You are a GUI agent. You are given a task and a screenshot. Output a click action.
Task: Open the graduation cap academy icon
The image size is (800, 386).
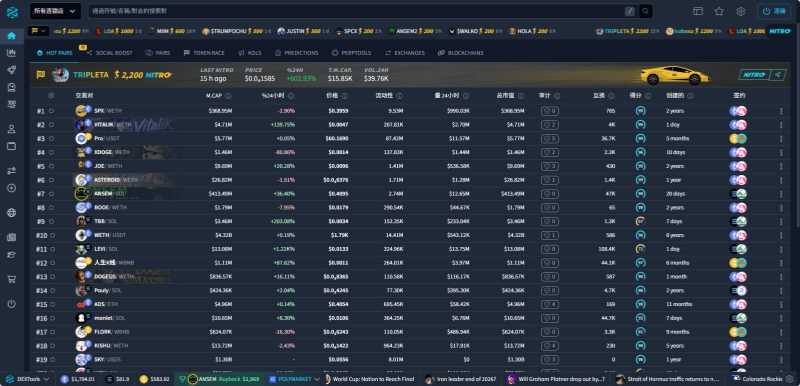point(12,254)
